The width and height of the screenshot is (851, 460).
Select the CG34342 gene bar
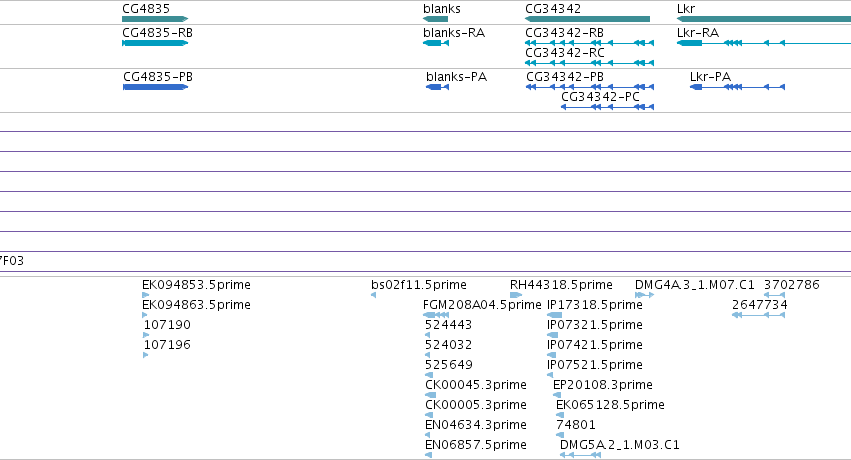coord(587,19)
